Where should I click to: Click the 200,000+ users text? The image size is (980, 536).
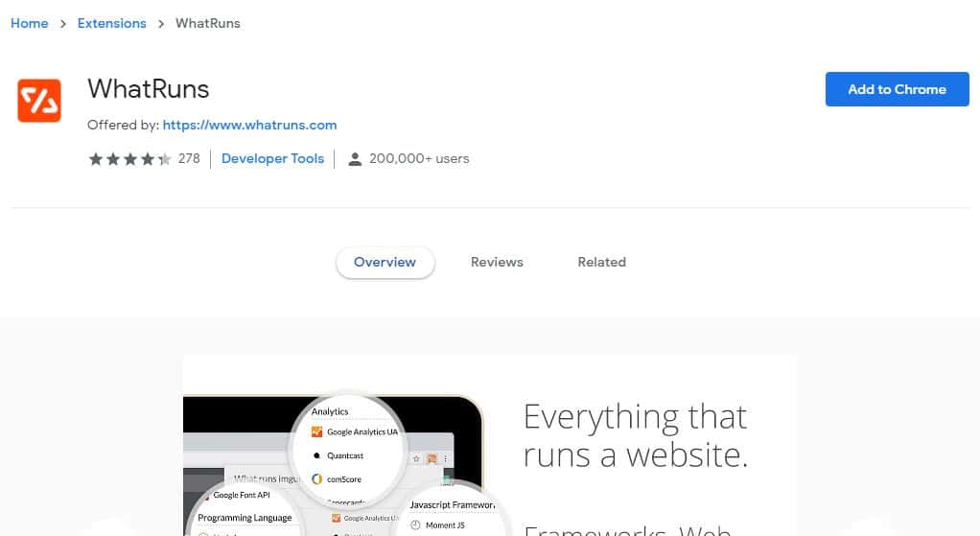(x=419, y=158)
